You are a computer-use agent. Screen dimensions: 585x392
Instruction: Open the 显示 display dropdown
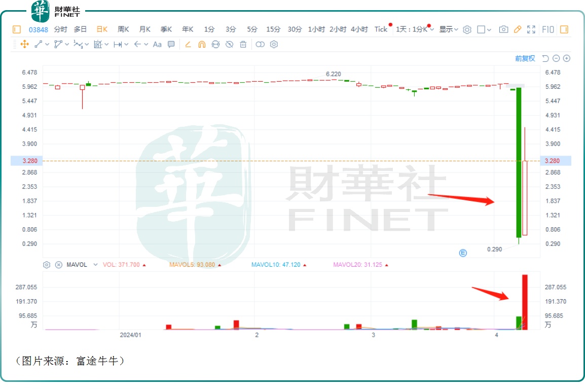tap(448, 29)
